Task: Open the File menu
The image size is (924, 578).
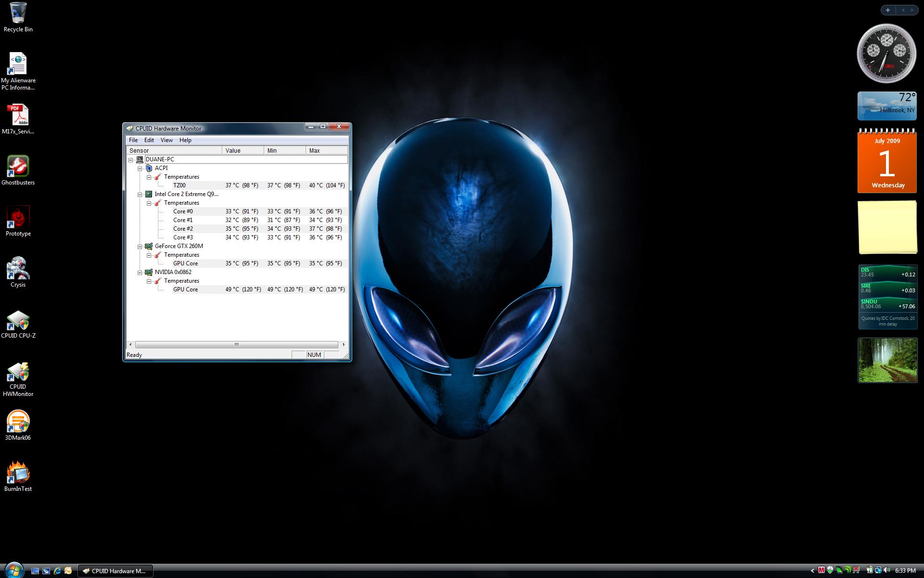Action: tap(133, 140)
